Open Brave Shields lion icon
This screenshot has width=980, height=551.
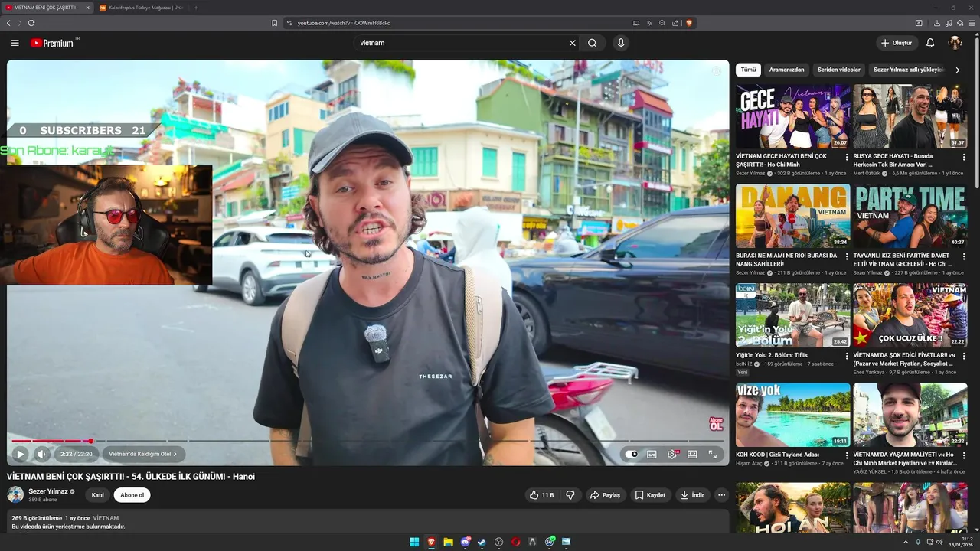tap(689, 23)
